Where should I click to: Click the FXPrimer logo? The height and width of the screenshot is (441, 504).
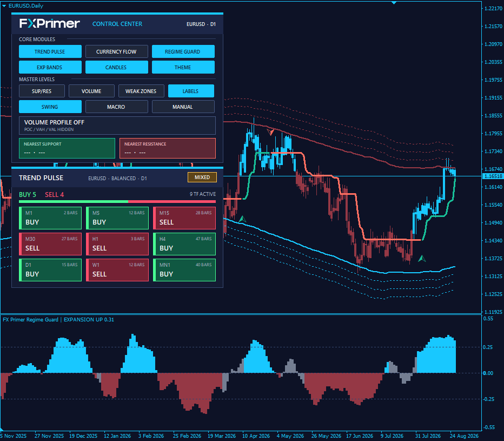click(50, 23)
